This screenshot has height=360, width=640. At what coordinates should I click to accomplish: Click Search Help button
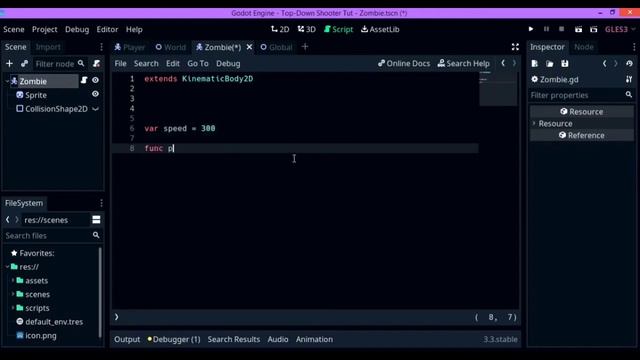pyautogui.click(x=464, y=64)
